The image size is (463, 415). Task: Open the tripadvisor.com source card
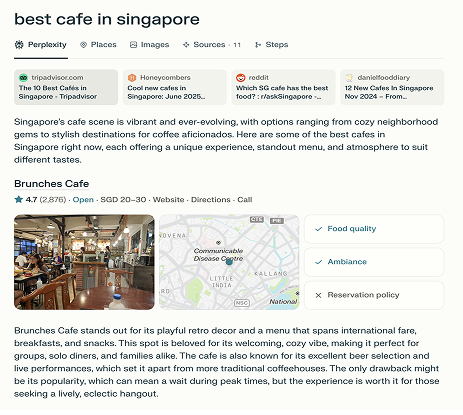(x=66, y=87)
